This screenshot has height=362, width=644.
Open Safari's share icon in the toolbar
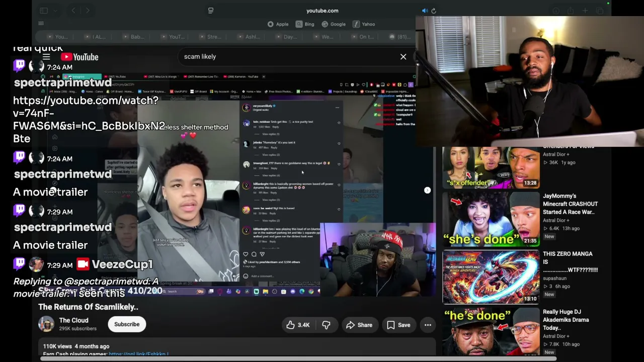click(x=571, y=11)
